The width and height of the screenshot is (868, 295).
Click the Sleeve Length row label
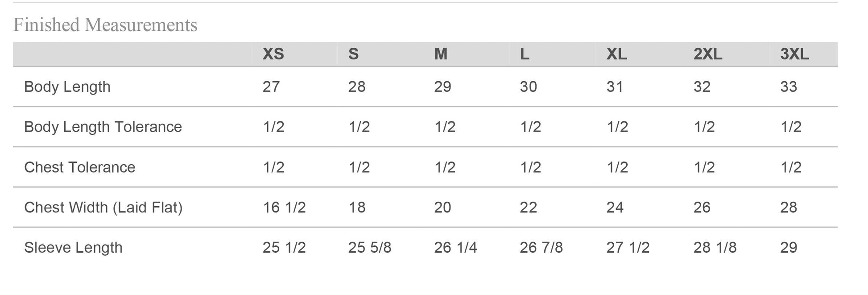[x=73, y=248]
